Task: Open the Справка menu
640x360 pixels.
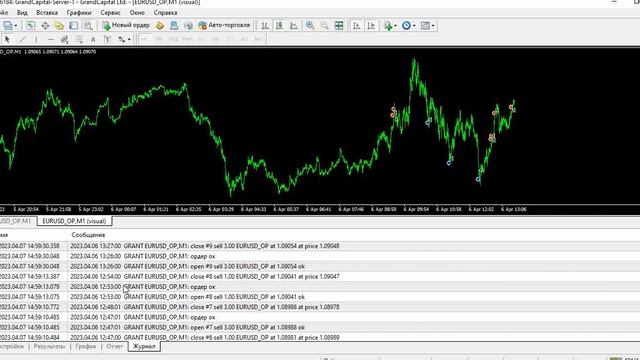Action: click(x=165, y=13)
